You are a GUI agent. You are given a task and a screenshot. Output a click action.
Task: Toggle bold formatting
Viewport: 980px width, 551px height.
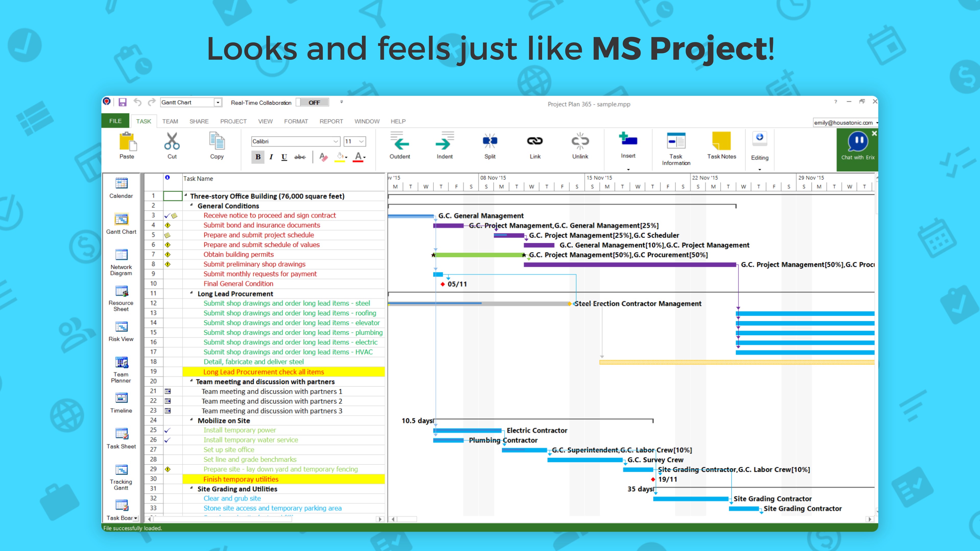[258, 157]
